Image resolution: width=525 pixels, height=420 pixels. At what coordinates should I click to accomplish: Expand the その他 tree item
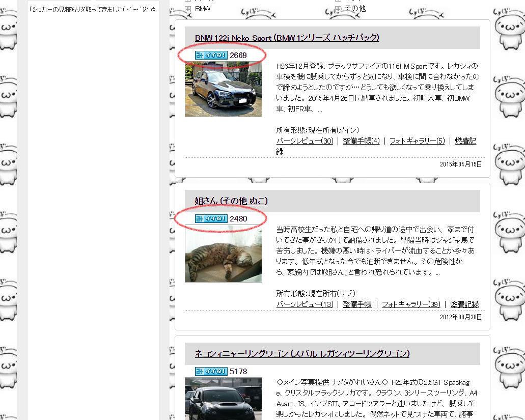tap(338, 9)
